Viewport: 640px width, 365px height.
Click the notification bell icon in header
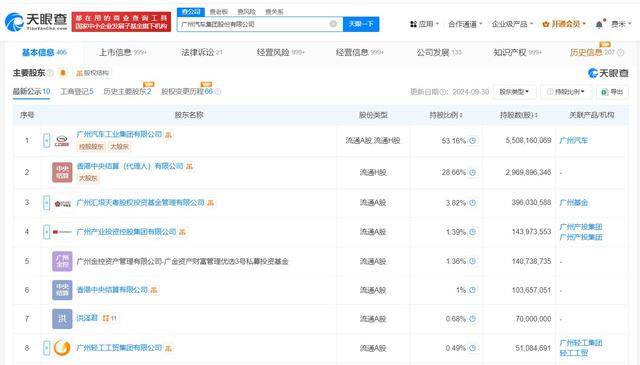point(599,24)
